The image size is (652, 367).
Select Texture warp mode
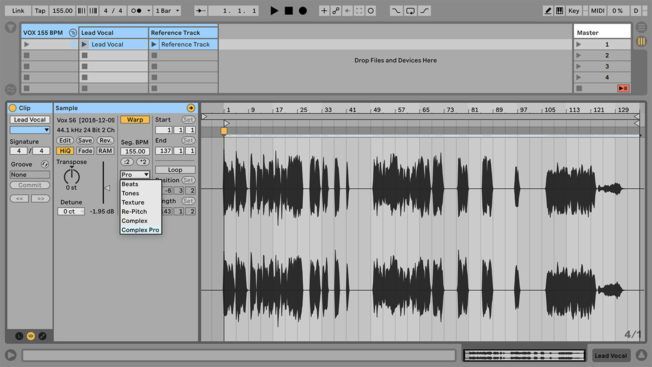141,202
